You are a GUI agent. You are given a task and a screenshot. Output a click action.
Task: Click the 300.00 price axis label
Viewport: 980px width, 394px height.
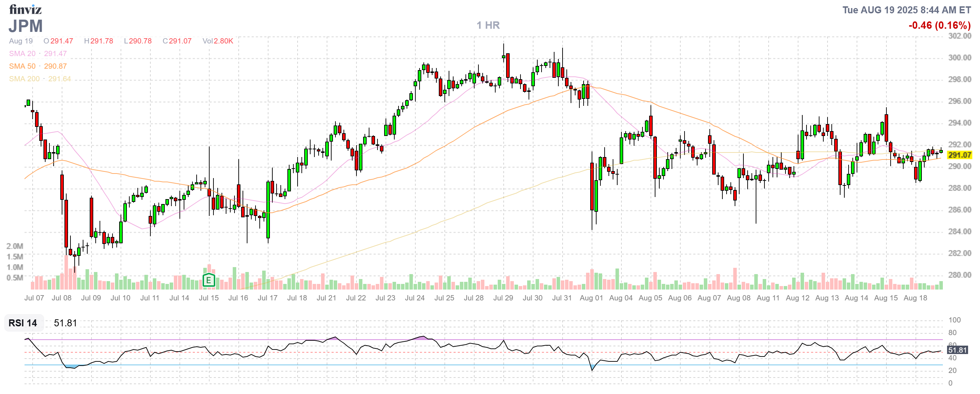click(959, 58)
